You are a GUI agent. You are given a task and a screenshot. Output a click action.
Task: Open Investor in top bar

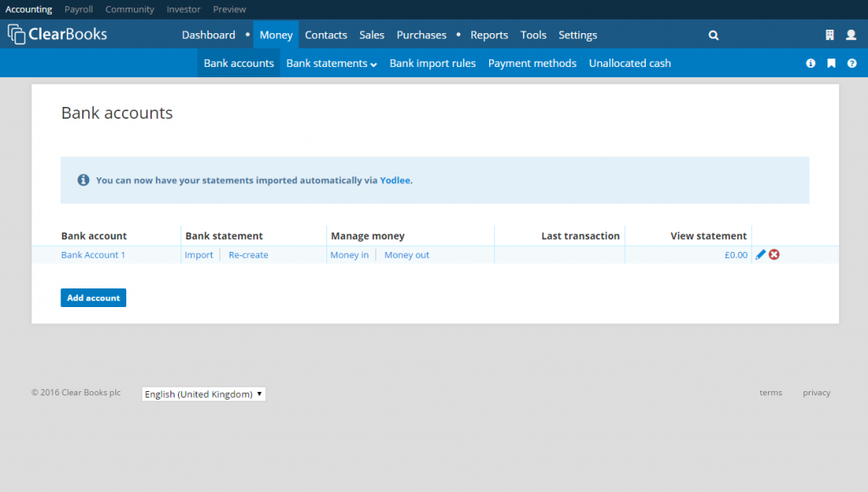(183, 9)
